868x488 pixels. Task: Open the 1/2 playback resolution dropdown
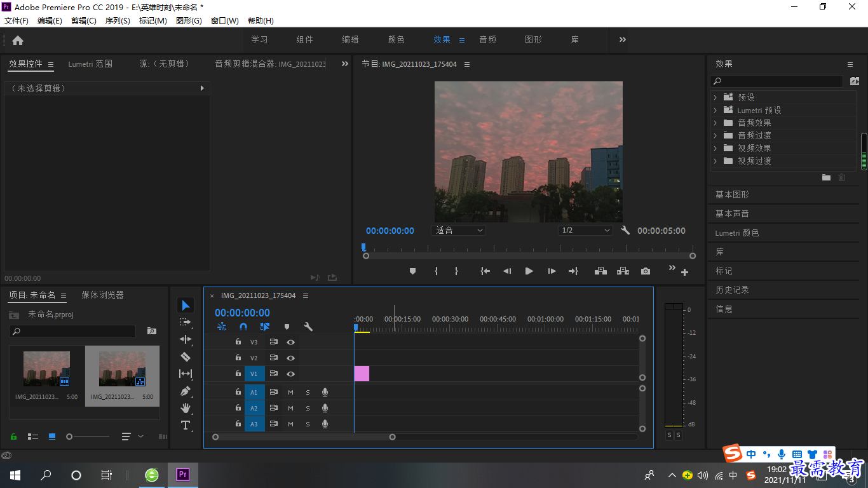click(x=586, y=231)
